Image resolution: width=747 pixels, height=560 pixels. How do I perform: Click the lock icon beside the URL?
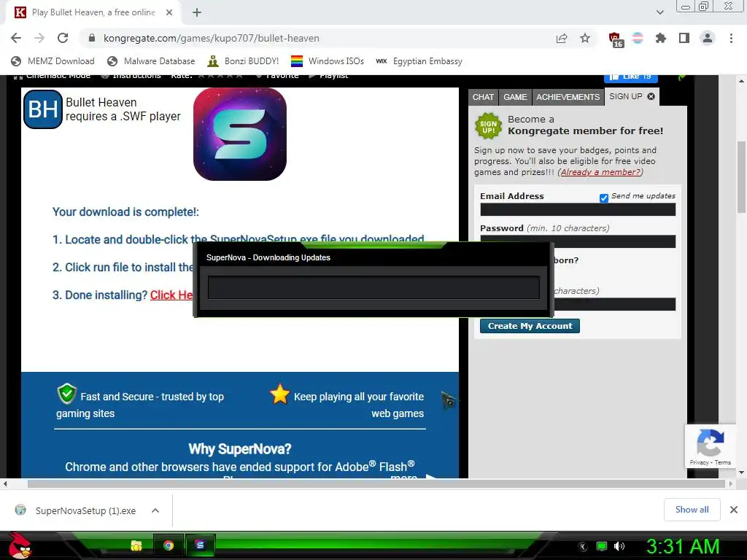92,38
